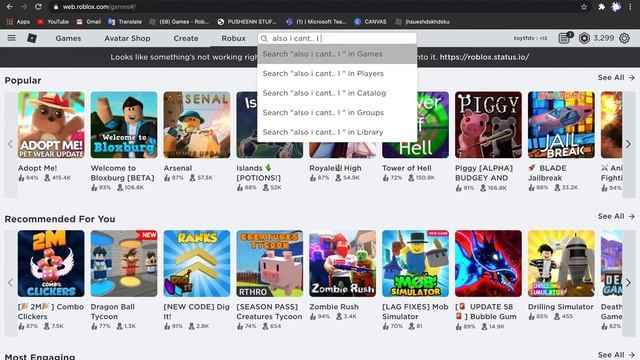Viewport: 640px width, 360px height.
Task: Open the browser extensions puzzle icon
Action: (x=602, y=7)
